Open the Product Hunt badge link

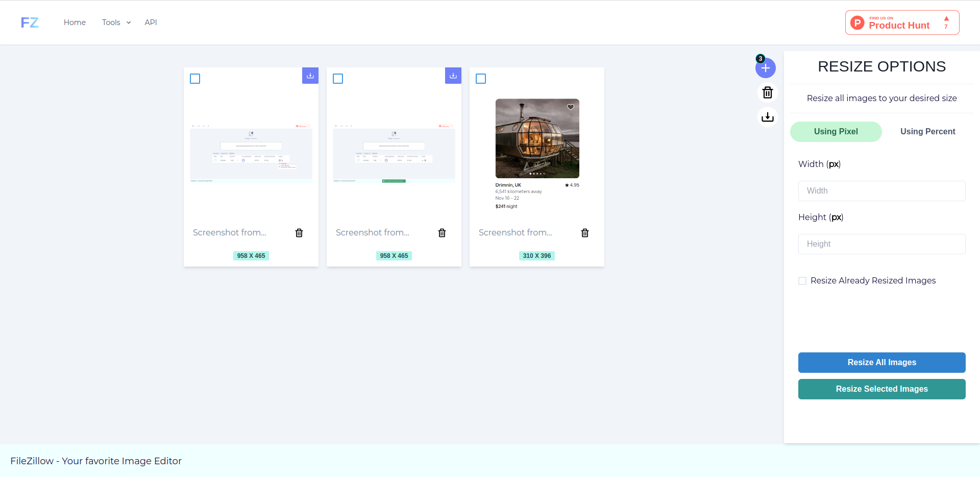[901, 22]
